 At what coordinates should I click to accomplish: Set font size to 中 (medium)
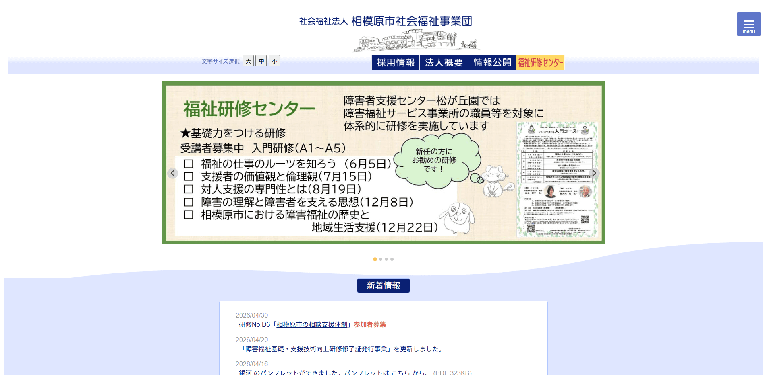pos(262,62)
